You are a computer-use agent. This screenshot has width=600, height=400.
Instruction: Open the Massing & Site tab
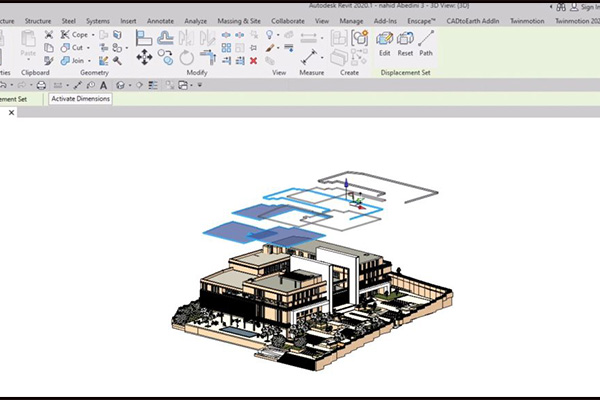239,21
